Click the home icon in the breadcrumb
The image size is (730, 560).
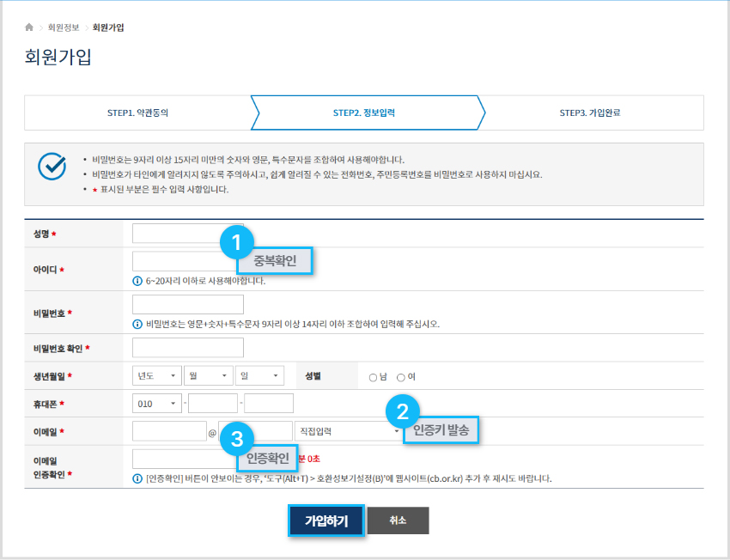click(x=29, y=27)
